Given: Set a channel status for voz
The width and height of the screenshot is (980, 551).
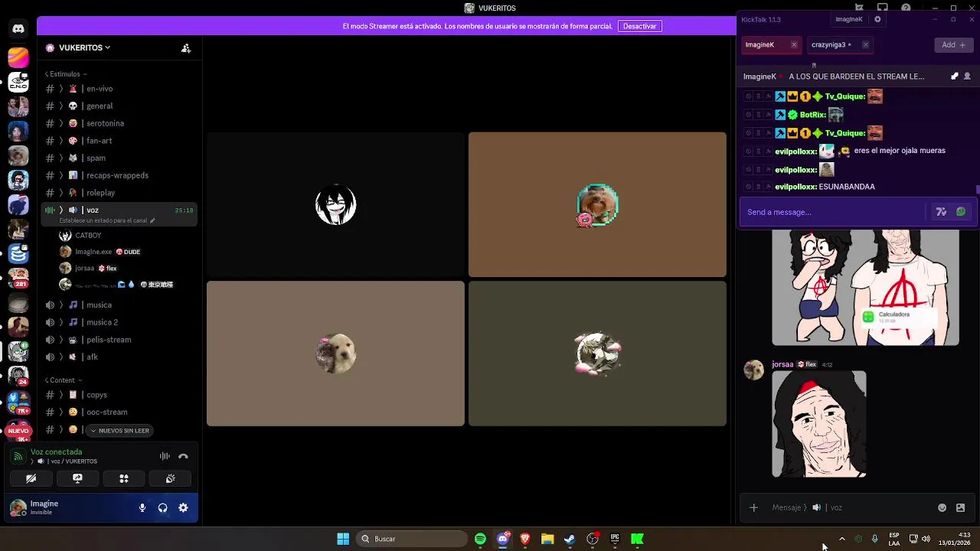Looking at the screenshot, I should click(107, 220).
